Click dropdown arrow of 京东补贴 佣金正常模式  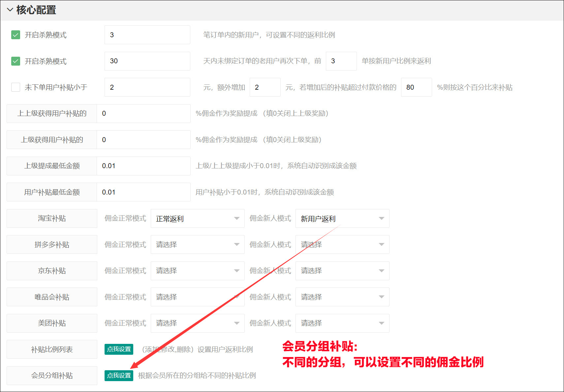(x=236, y=271)
